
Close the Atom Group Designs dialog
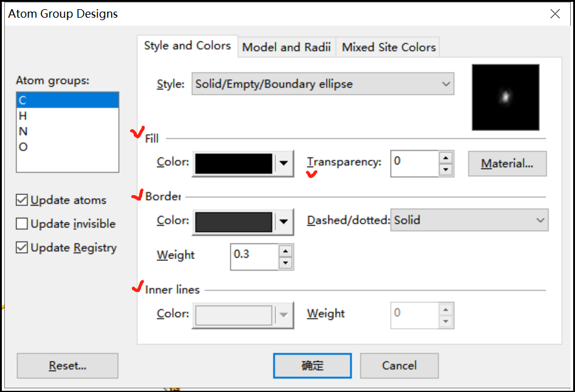(x=555, y=14)
